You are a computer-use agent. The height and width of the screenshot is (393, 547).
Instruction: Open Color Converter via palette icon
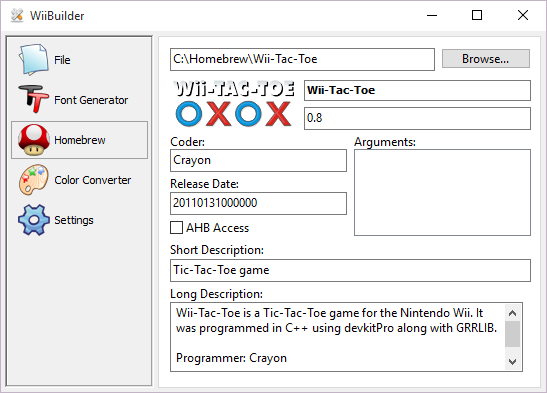click(x=33, y=180)
